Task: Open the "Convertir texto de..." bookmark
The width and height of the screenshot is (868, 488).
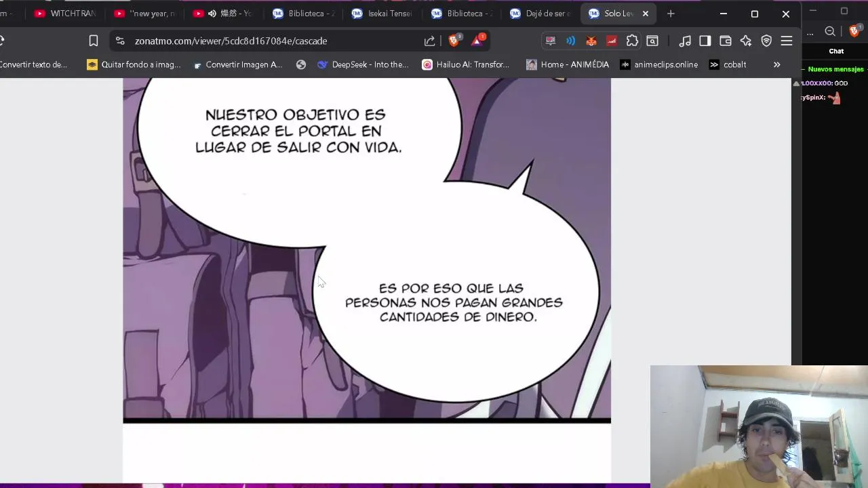Action: click(x=34, y=64)
